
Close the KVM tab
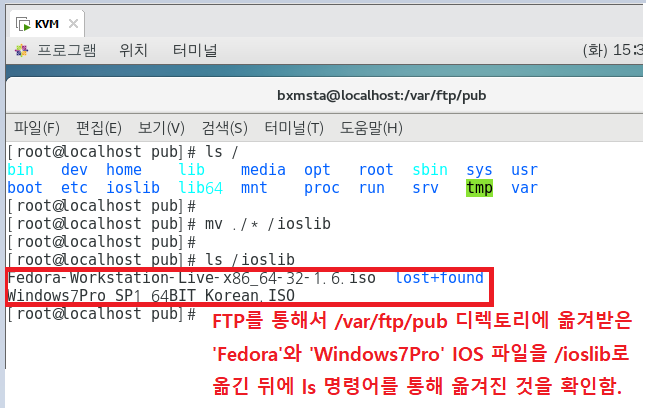[x=73, y=23]
